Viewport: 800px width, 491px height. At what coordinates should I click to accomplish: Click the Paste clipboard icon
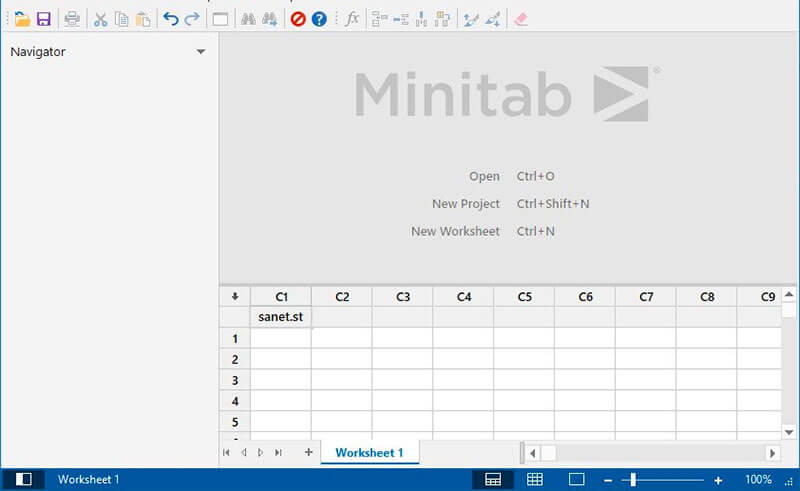coord(143,19)
